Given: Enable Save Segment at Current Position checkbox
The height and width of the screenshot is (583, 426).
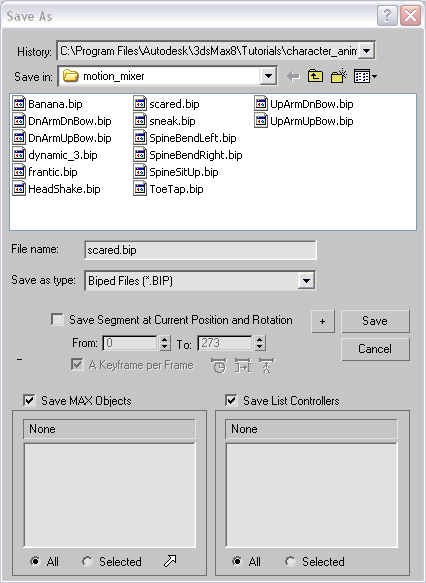Looking at the screenshot, I should coord(57,320).
